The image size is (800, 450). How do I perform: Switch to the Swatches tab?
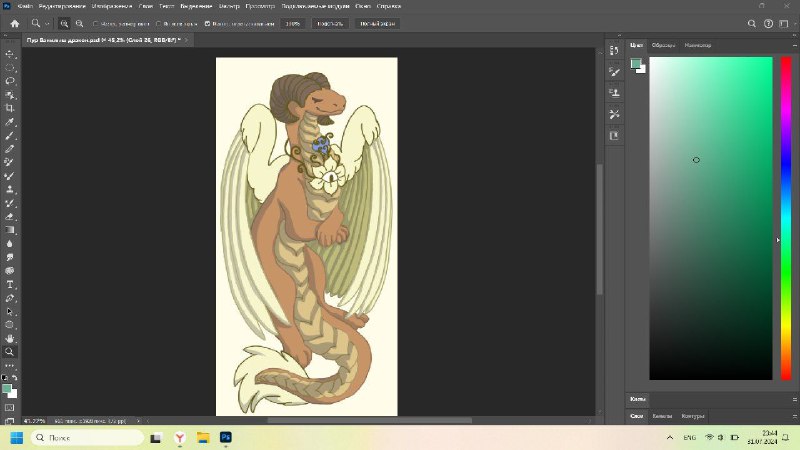pos(663,45)
